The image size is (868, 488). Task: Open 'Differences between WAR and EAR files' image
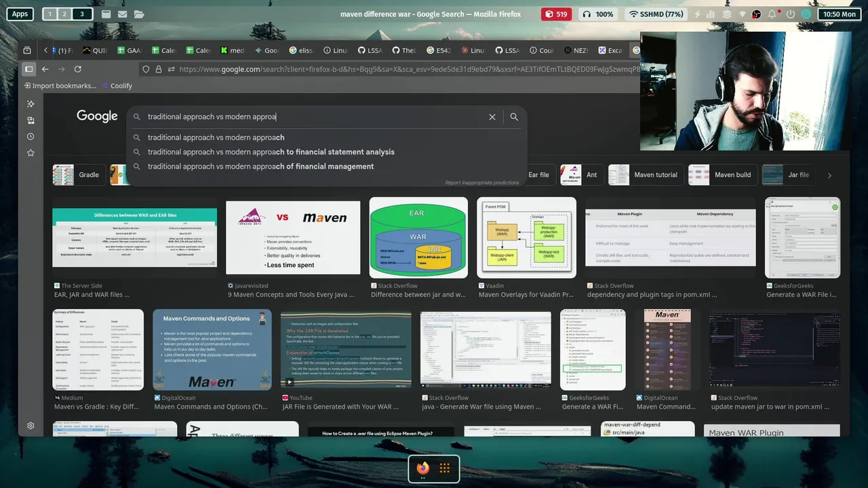(x=134, y=237)
